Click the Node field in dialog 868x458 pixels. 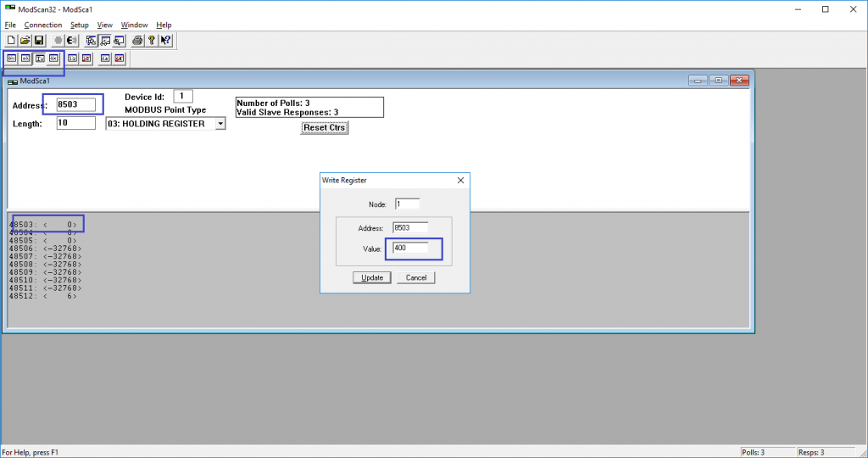pos(407,204)
